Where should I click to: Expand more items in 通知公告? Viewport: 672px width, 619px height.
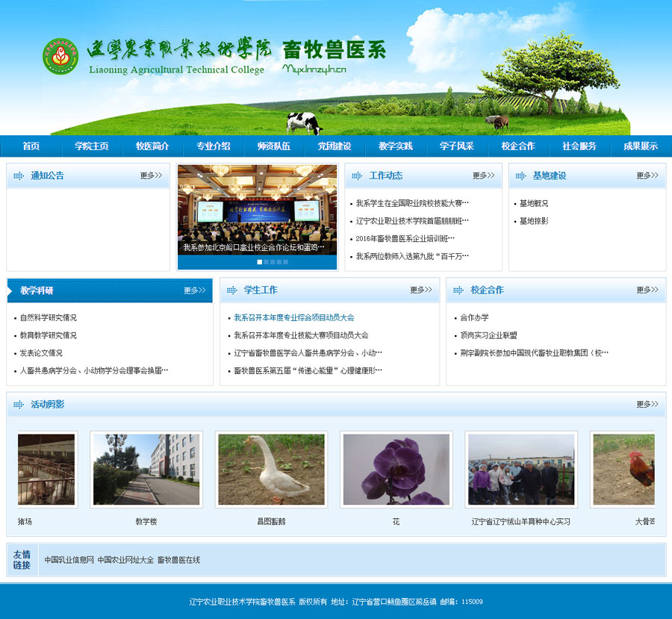click(x=151, y=176)
